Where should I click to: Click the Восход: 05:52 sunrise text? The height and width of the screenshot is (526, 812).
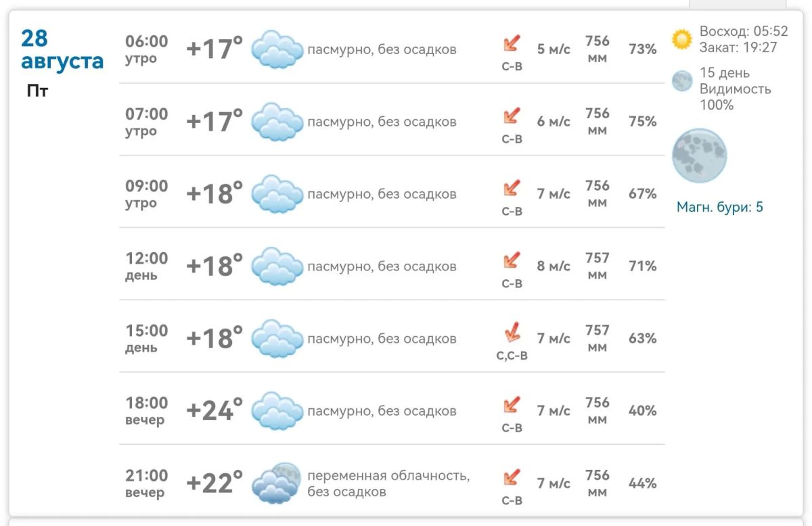[744, 31]
